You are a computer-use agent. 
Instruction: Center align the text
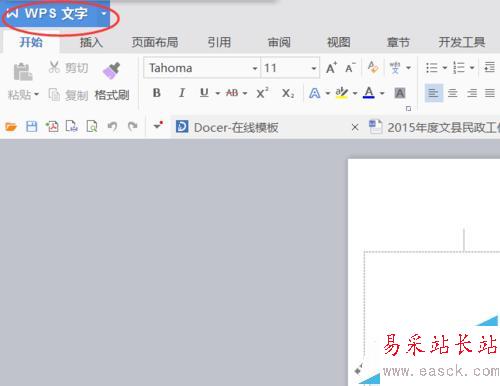tap(452, 93)
